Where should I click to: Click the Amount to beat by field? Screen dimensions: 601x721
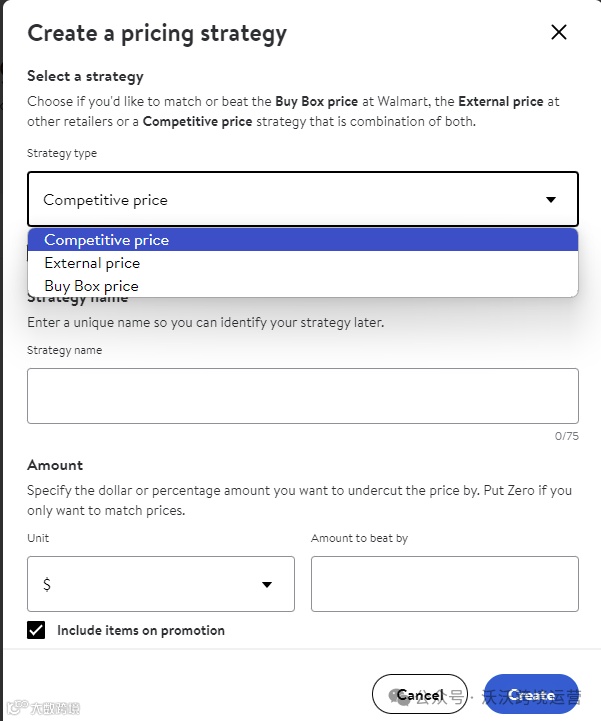coord(444,584)
